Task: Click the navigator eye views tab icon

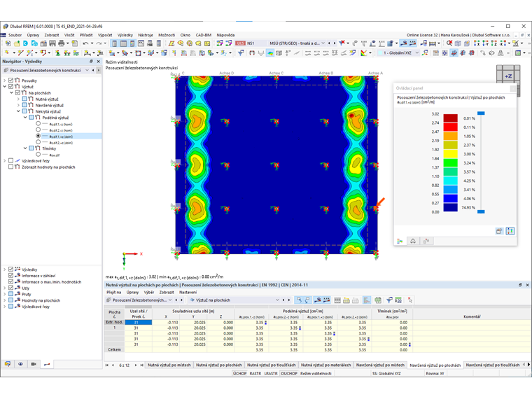Action: 21,364
